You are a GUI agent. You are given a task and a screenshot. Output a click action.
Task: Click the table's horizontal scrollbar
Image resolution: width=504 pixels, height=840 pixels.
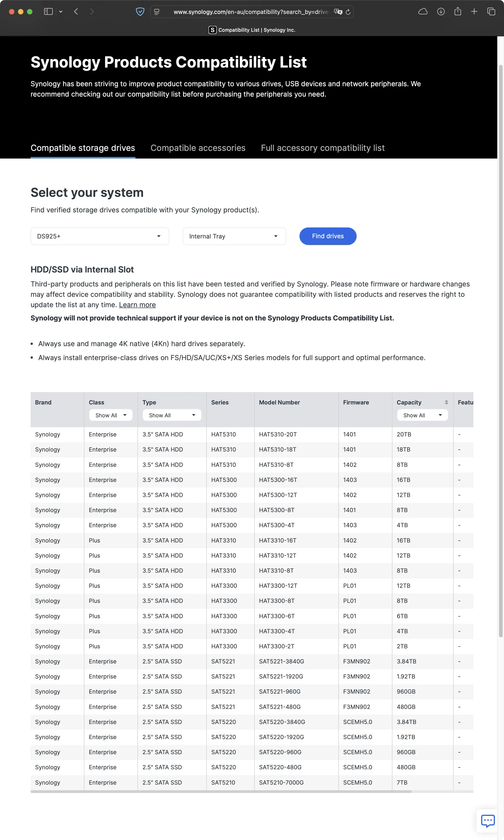click(x=221, y=791)
